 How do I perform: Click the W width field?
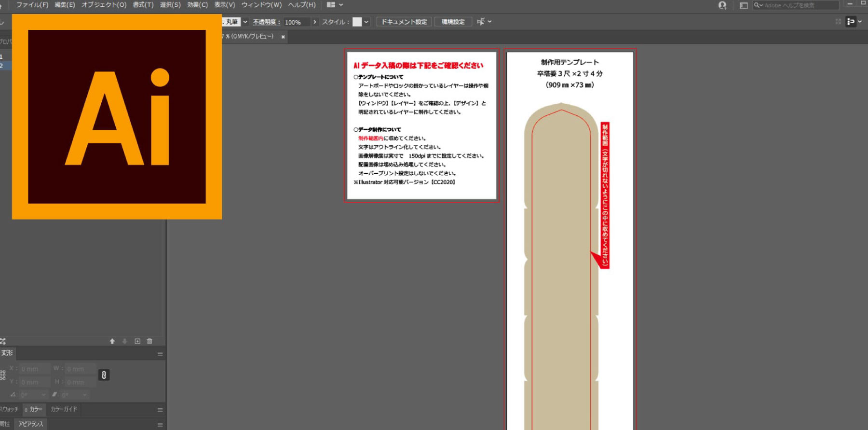point(80,369)
